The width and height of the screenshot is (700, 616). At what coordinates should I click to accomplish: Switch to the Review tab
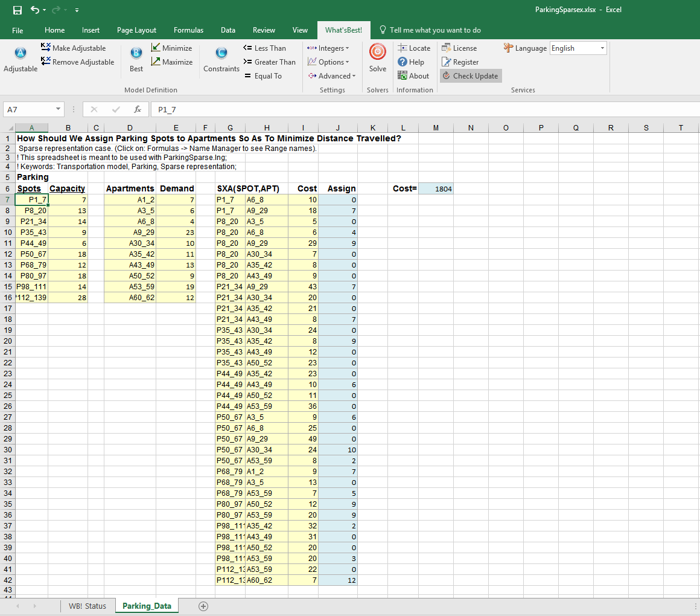click(264, 30)
